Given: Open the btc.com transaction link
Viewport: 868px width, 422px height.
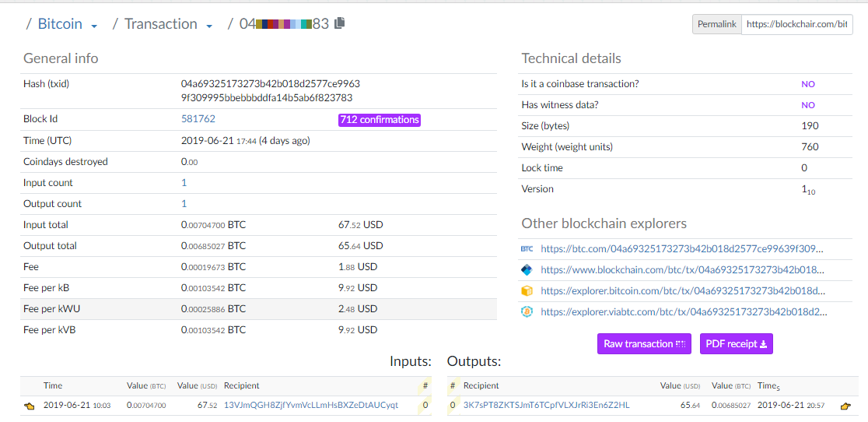Looking at the screenshot, I should [682, 249].
